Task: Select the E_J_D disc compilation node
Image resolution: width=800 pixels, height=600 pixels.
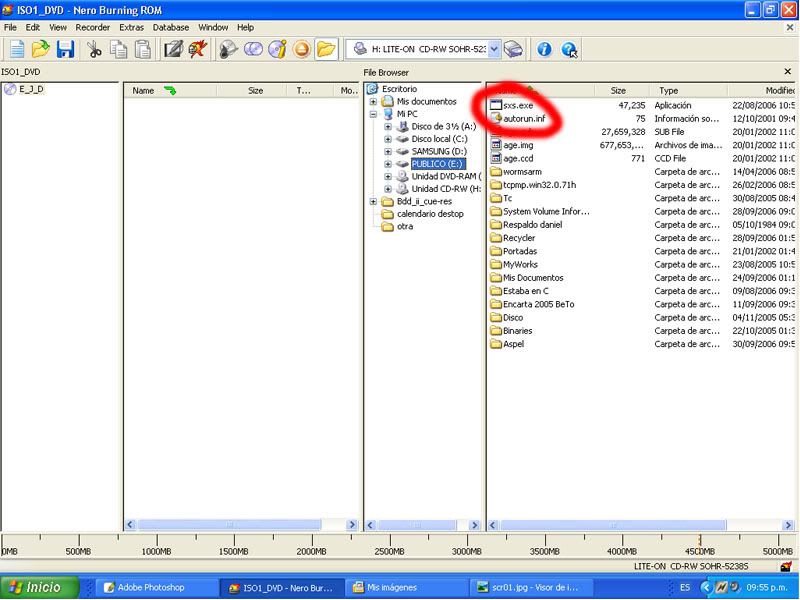Action: point(32,89)
